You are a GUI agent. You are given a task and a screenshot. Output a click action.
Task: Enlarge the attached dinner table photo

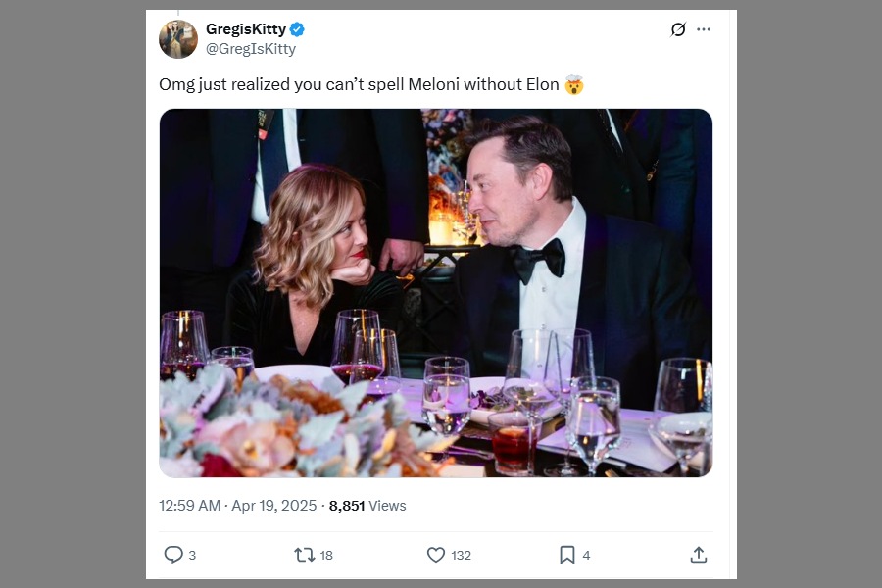tap(435, 292)
